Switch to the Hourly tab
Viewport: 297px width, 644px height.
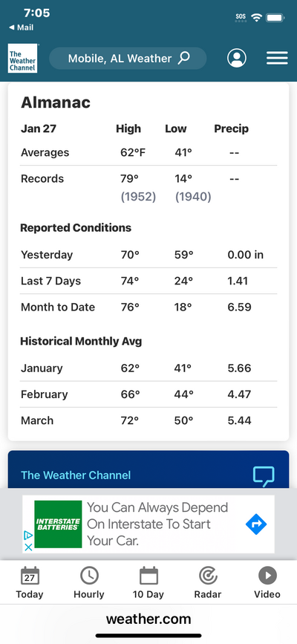(89, 582)
